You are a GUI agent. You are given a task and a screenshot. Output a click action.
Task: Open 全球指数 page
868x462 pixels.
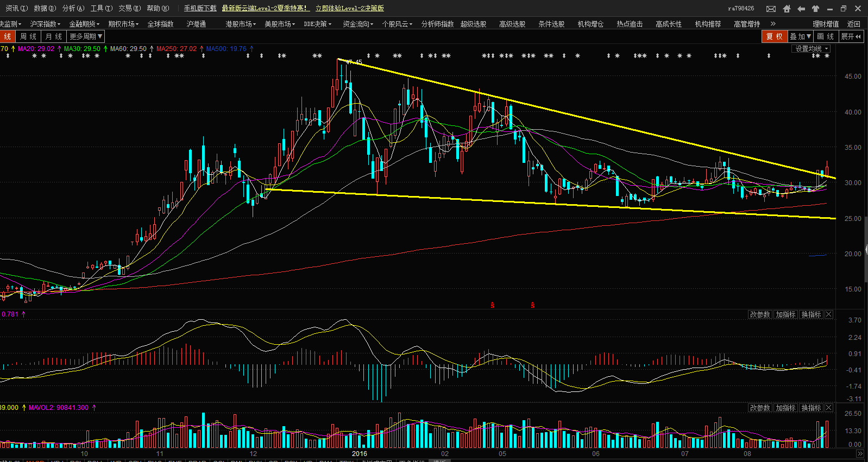160,24
